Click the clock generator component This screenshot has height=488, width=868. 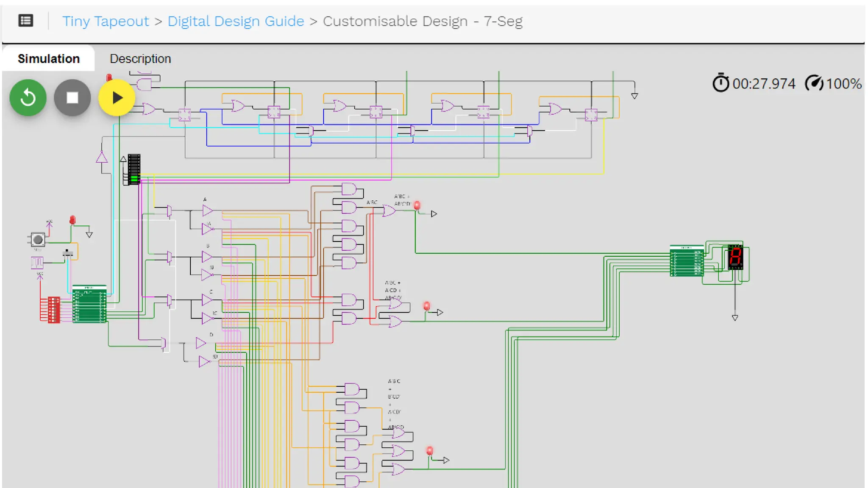[37, 263]
